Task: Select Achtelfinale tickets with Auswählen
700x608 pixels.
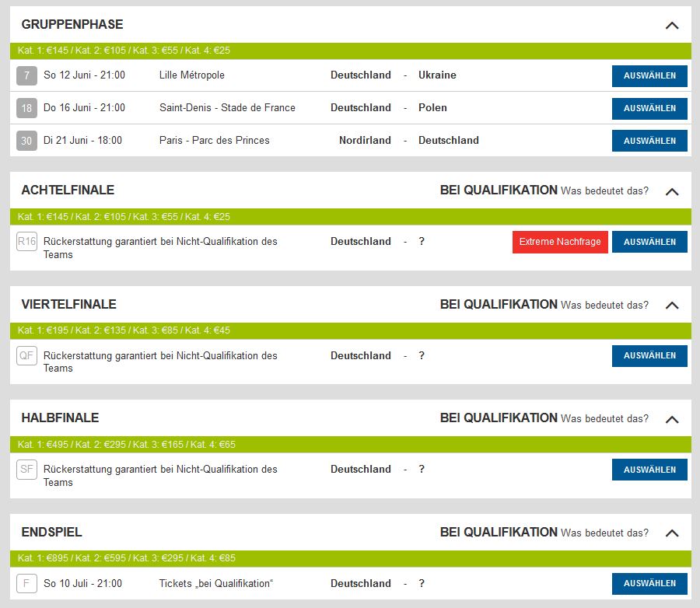Action: (x=649, y=242)
